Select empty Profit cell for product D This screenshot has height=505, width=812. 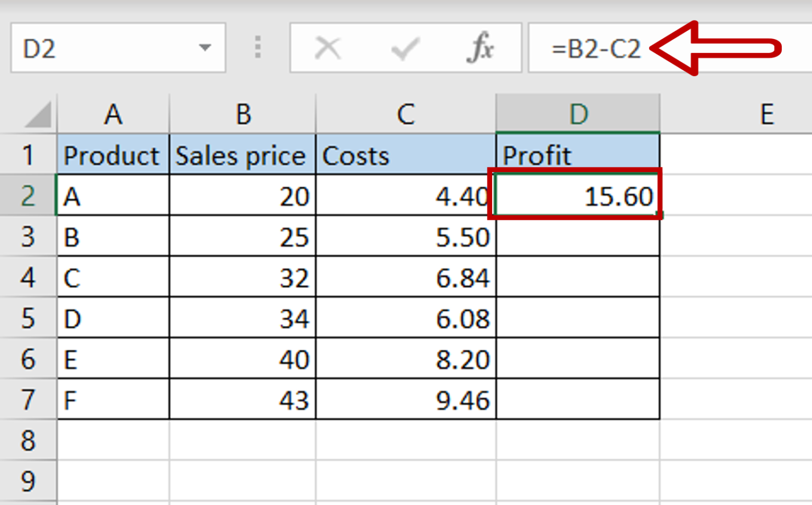(x=578, y=317)
